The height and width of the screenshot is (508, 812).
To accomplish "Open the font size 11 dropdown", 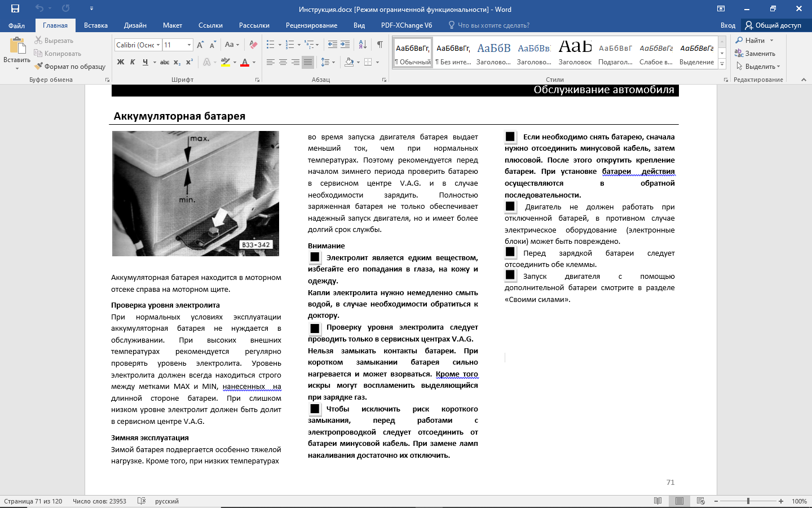I will tap(189, 45).
